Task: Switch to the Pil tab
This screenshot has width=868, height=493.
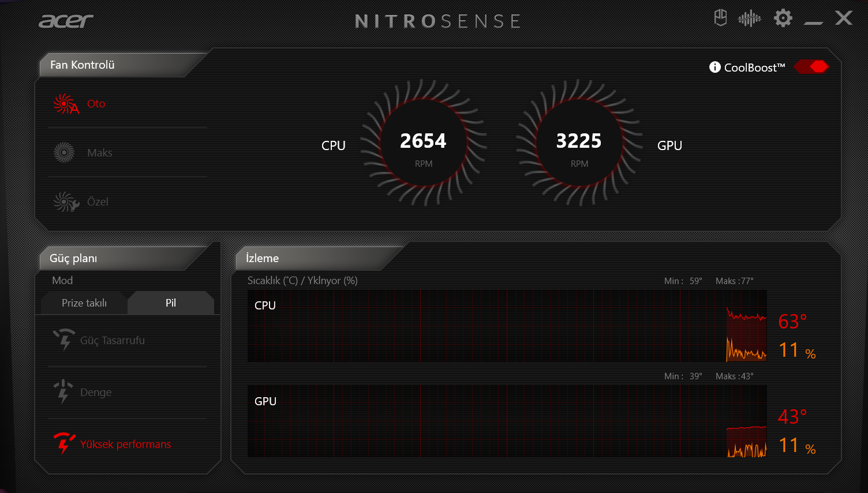Action: point(171,303)
